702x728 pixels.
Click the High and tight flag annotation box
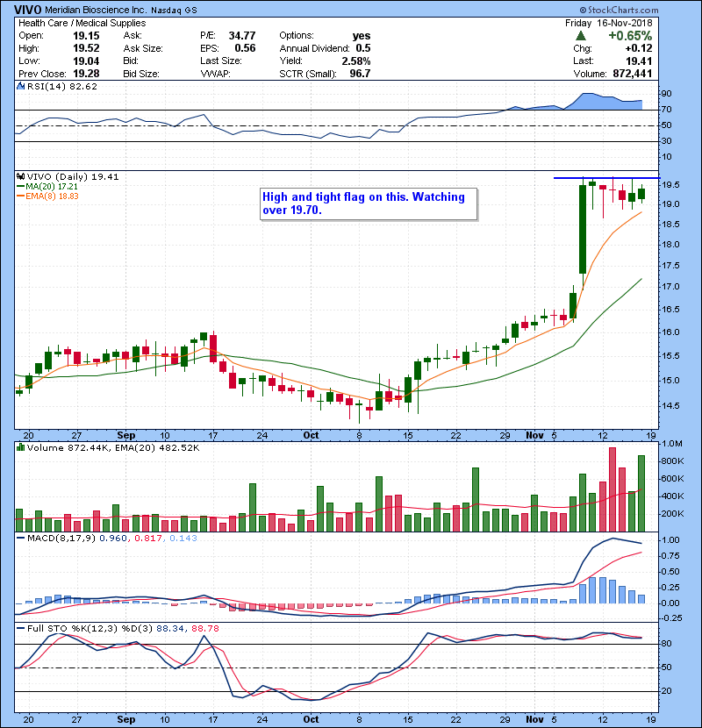click(x=369, y=203)
